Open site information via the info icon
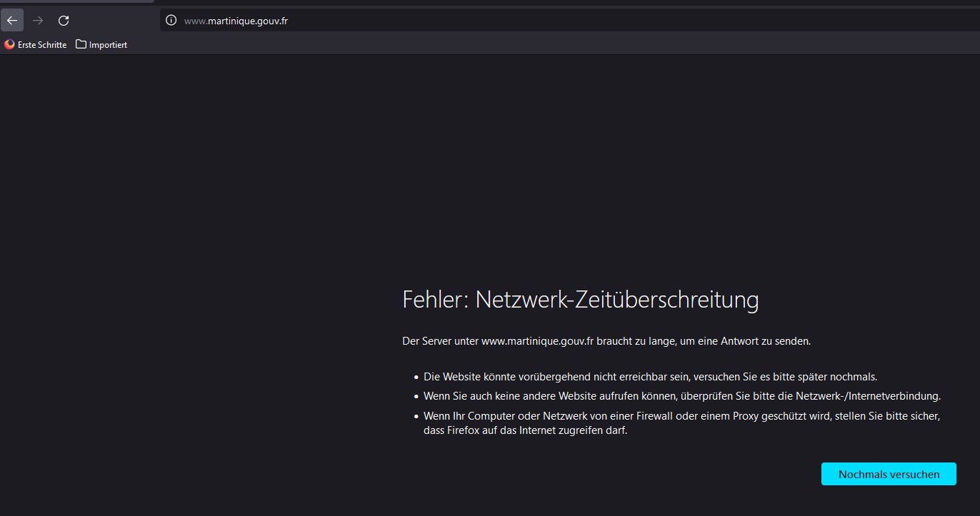Screen dimensions: 980x516 171,21
